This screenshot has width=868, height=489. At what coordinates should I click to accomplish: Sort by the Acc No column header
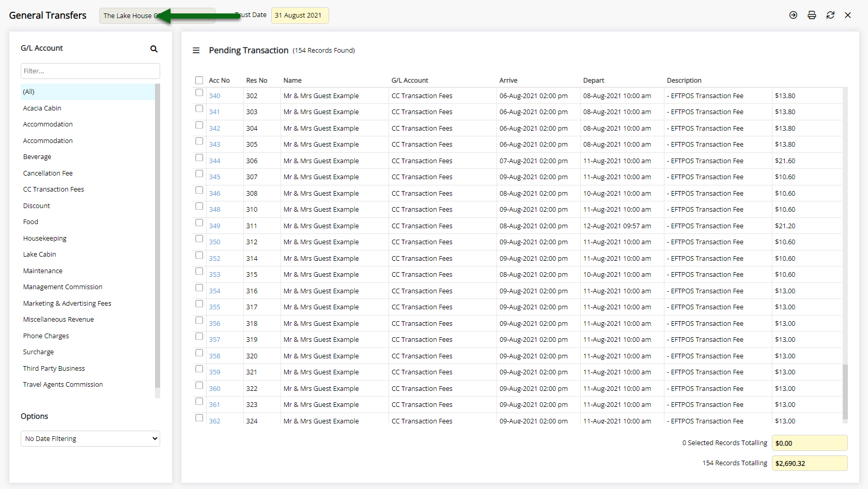click(219, 81)
